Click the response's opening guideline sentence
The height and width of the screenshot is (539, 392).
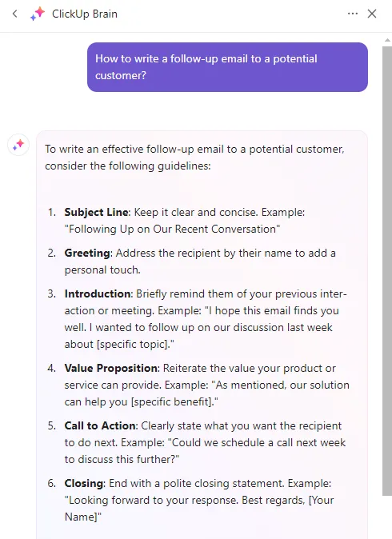click(x=194, y=158)
